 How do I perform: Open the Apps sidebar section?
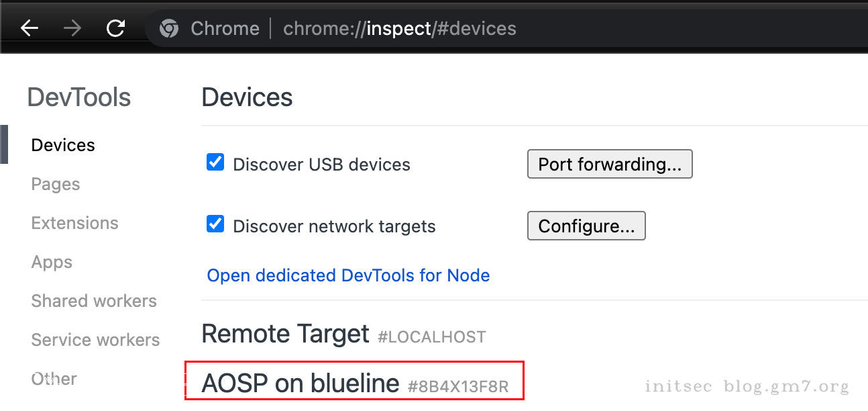pos(52,262)
